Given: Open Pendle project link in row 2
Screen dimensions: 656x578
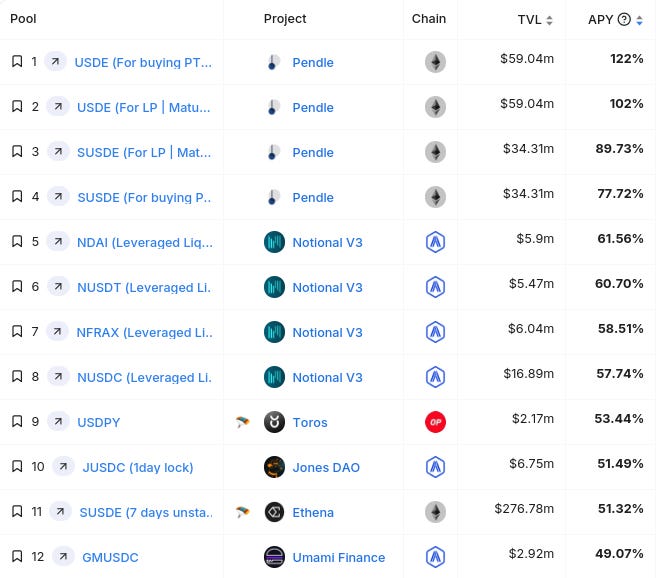Looking at the screenshot, I should tap(313, 107).
